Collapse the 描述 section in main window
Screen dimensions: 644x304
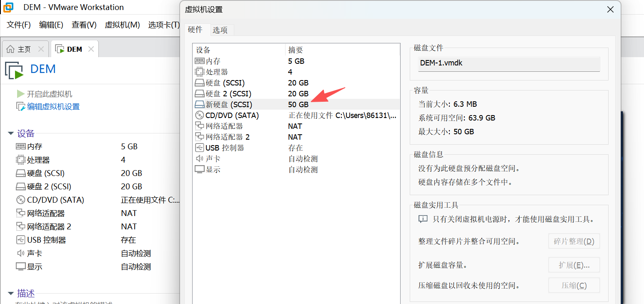11,293
